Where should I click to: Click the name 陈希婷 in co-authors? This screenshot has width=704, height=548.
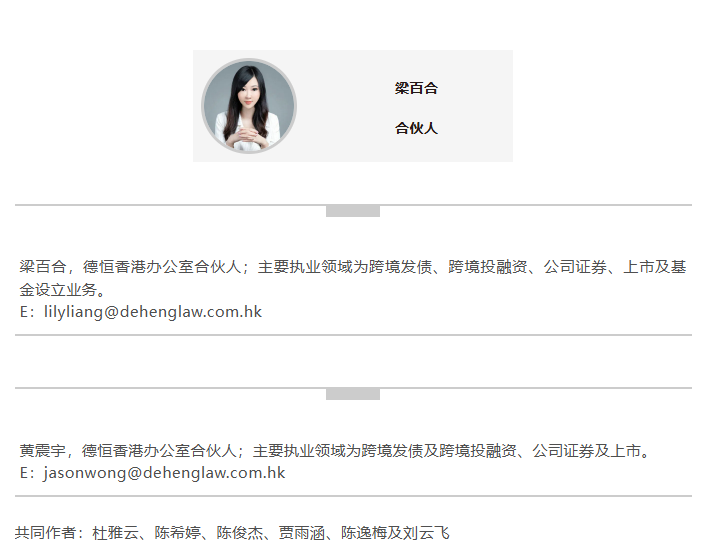pyautogui.click(x=178, y=533)
